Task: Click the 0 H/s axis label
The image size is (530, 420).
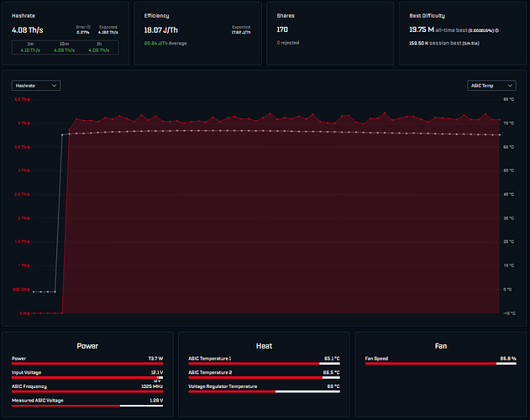Action: 24,313
